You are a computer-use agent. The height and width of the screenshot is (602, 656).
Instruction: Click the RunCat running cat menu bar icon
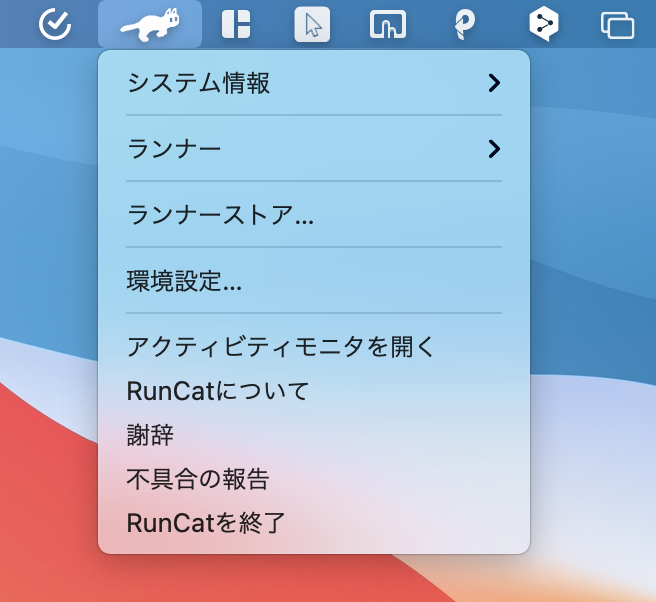point(150,24)
